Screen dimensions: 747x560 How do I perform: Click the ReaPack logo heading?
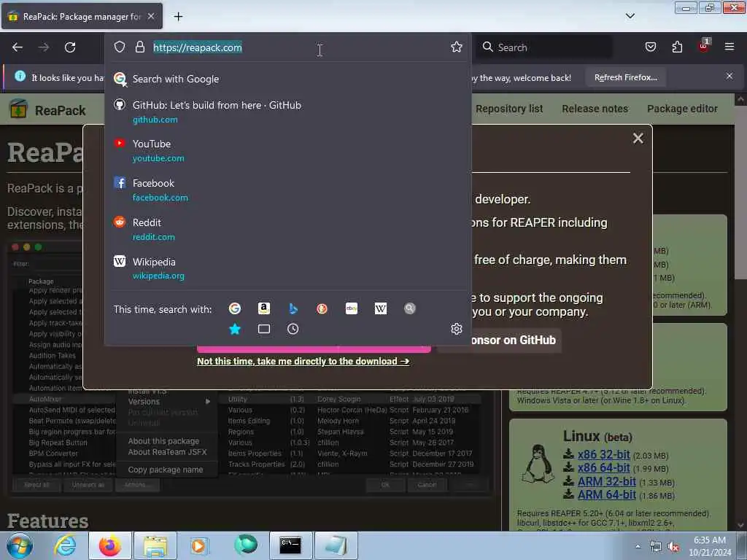tap(47, 110)
